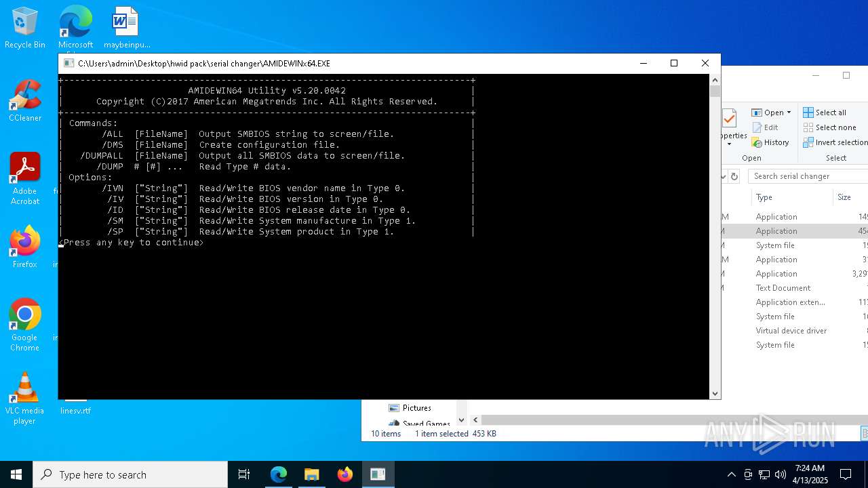Image resolution: width=868 pixels, height=488 pixels.
Task: Maximize the AMIDEWINx64 console window
Action: [674, 63]
